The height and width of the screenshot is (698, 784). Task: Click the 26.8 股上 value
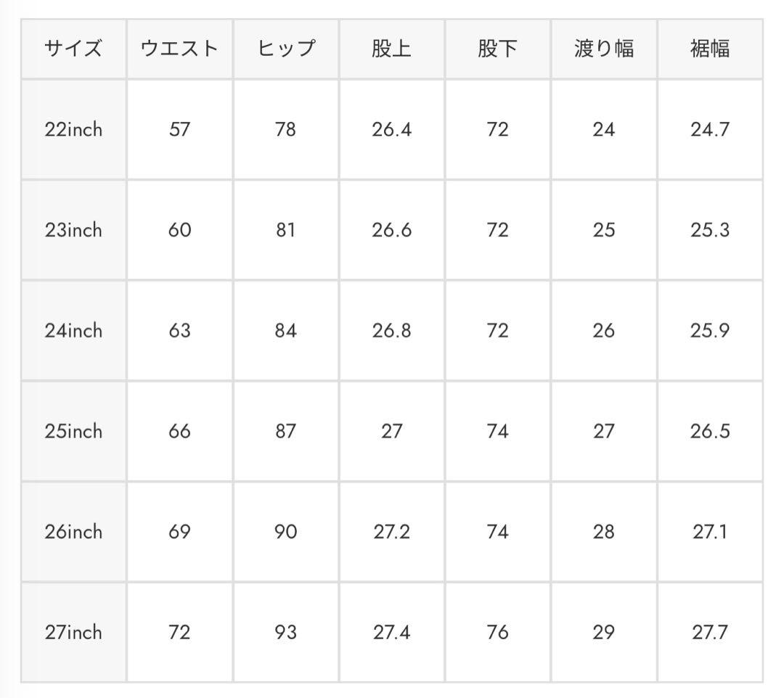[391, 331]
